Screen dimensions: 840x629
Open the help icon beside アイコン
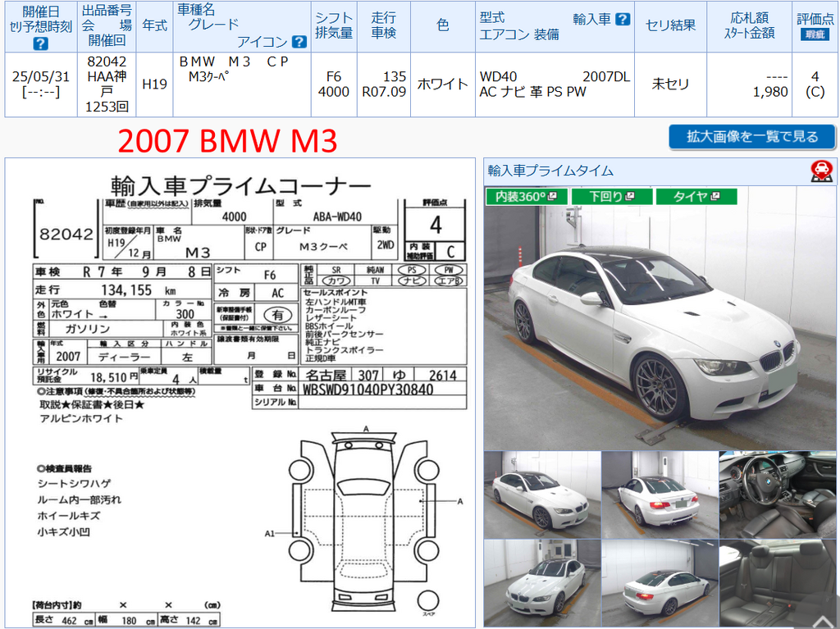point(299,41)
